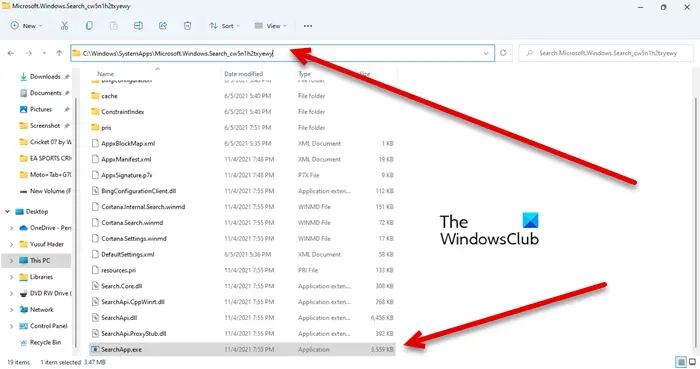The image size is (700, 369).
Task: Sort by the Date modified column header
Action: point(244,74)
